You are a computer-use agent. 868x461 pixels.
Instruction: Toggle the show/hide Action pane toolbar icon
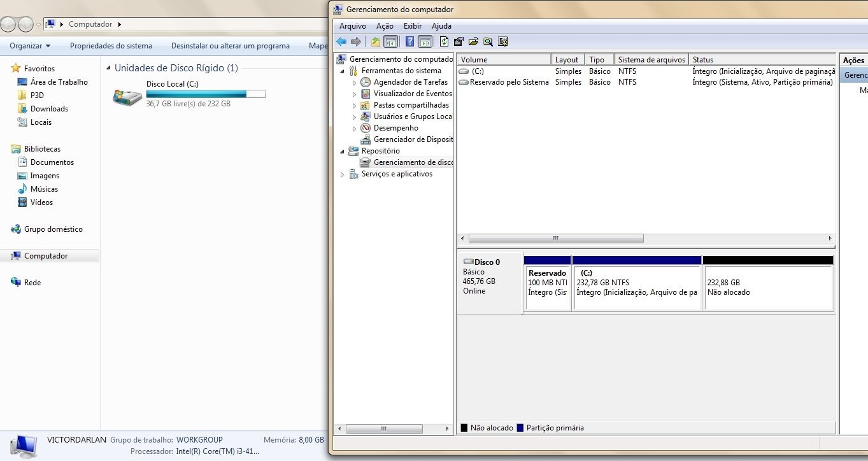(425, 42)
